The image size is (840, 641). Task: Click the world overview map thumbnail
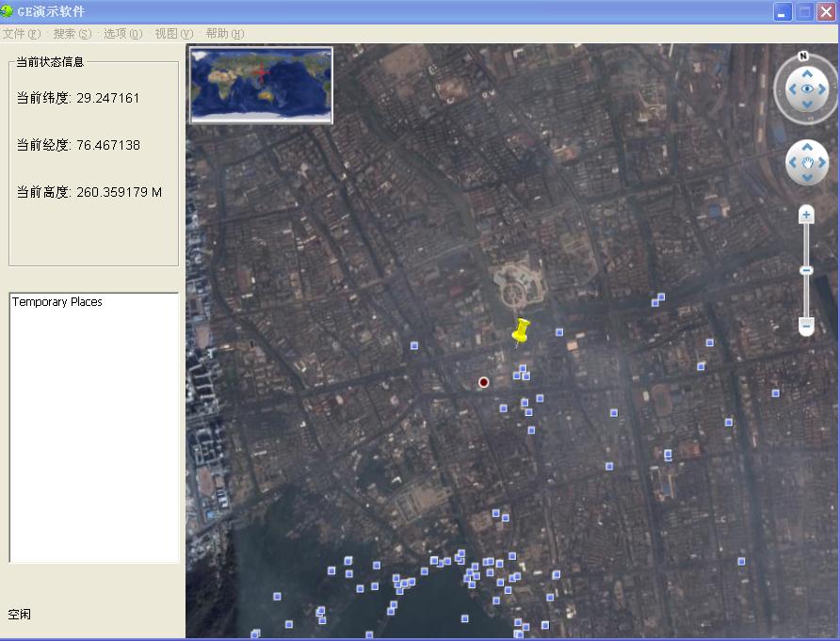point(262,85)
